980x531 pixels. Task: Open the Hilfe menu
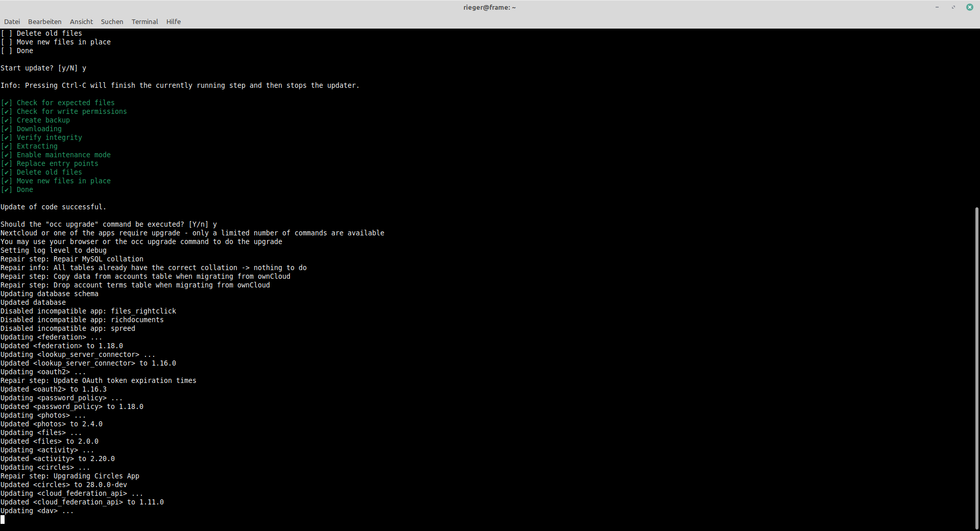tap(174, 21)
